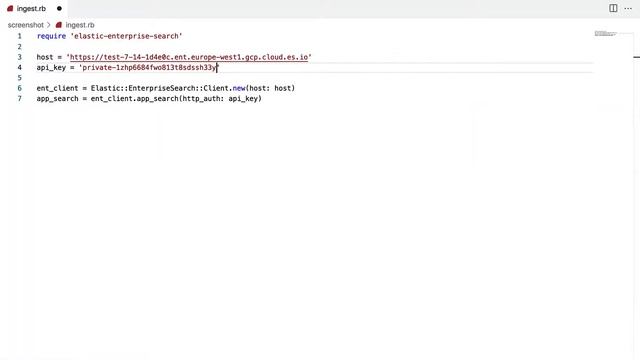Viewport: 640px width, 360px height.
Task: Click line number 3 in the gutter
Action: click(19, 57)
